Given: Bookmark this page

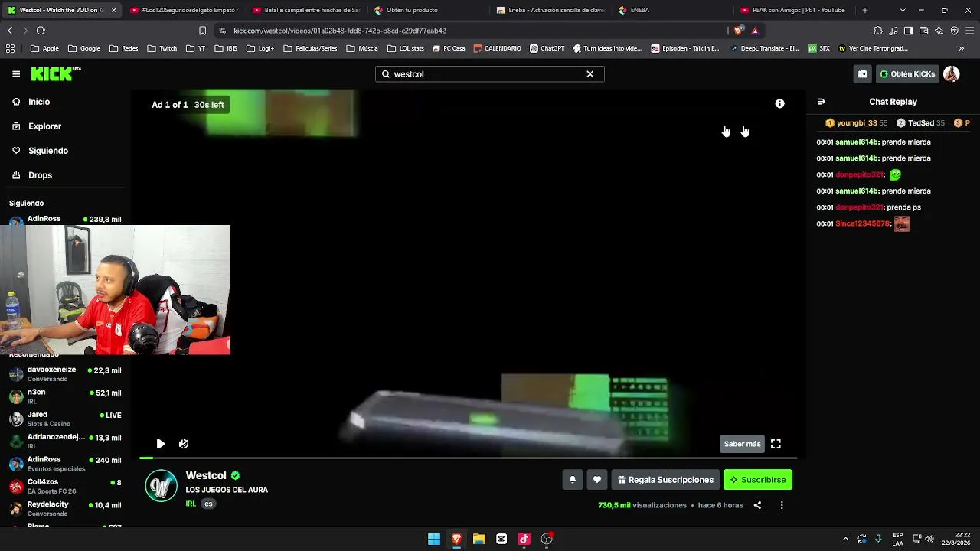Looking at the screenshot, I should click(x=202, y=31).
